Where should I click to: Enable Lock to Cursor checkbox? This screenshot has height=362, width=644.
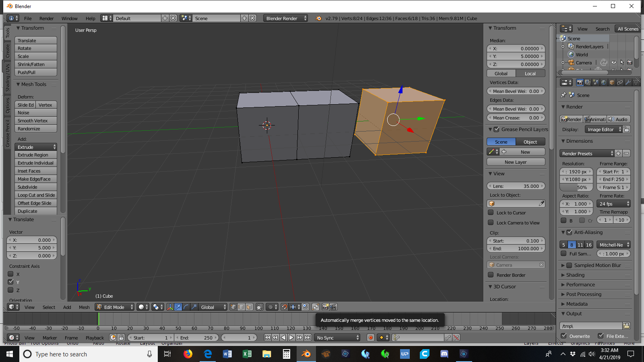pos(491,212)
